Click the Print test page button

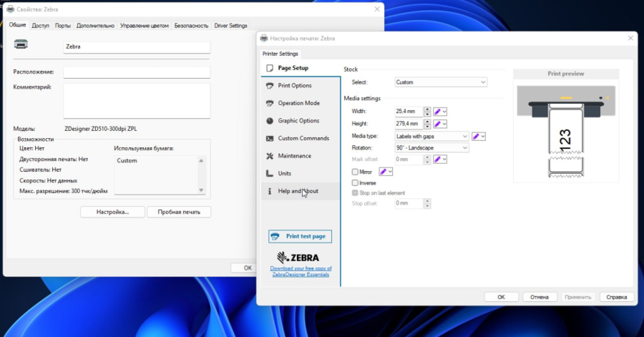tap(300, 236)
